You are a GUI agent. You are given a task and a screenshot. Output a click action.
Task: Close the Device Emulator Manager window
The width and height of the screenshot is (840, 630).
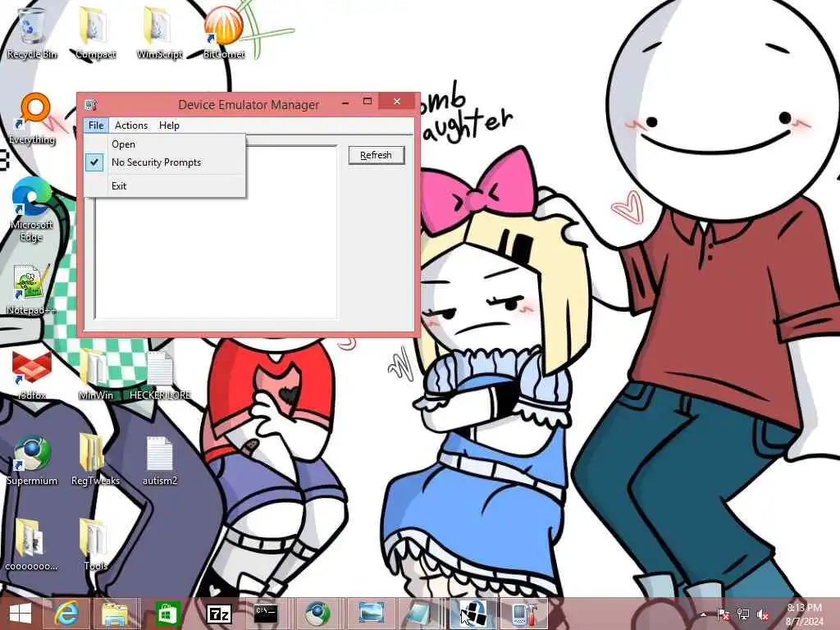click(x=397, y=101)
